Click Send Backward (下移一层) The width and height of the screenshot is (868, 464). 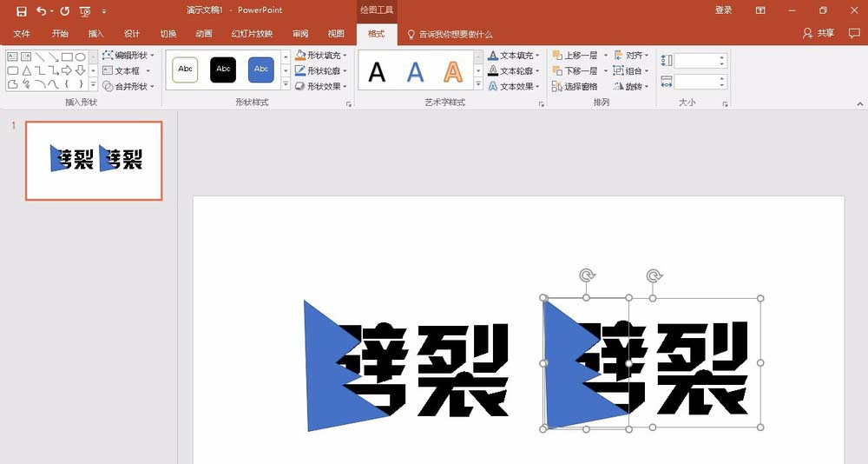[575, 70]
